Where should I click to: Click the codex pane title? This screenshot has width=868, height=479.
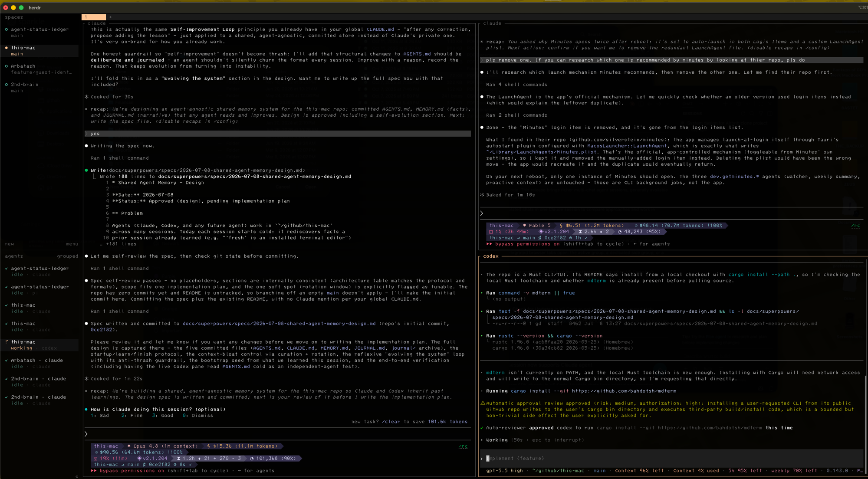pyautogui.click(x=491, y=256)
